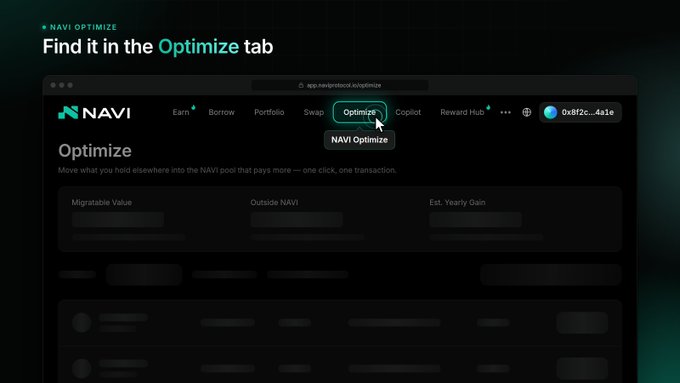Click the globe language icon
Image resolution: width=680 pixels, height=383 pixels.
[526, 112]
